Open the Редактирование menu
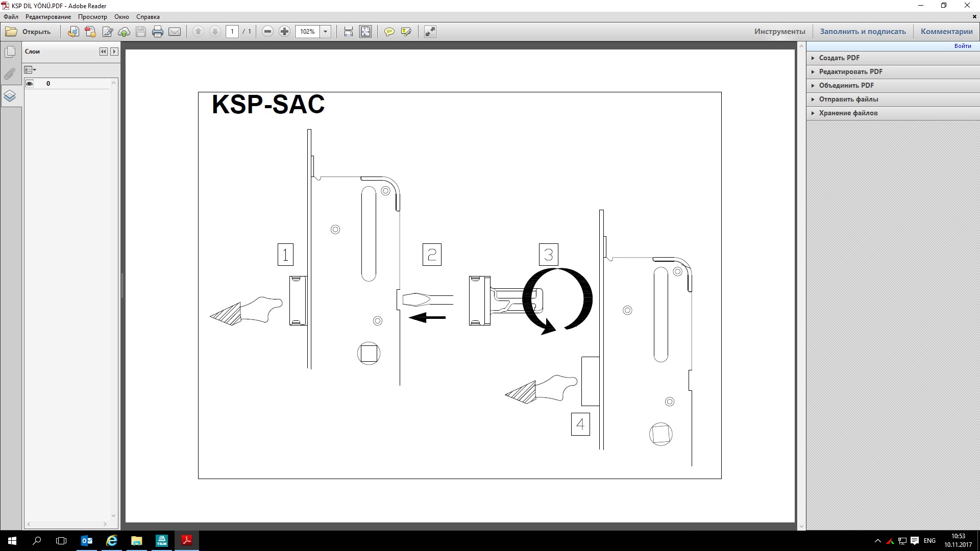Image resolution: width=980 pixels, height=551 pixels. (x=48, y=17)
